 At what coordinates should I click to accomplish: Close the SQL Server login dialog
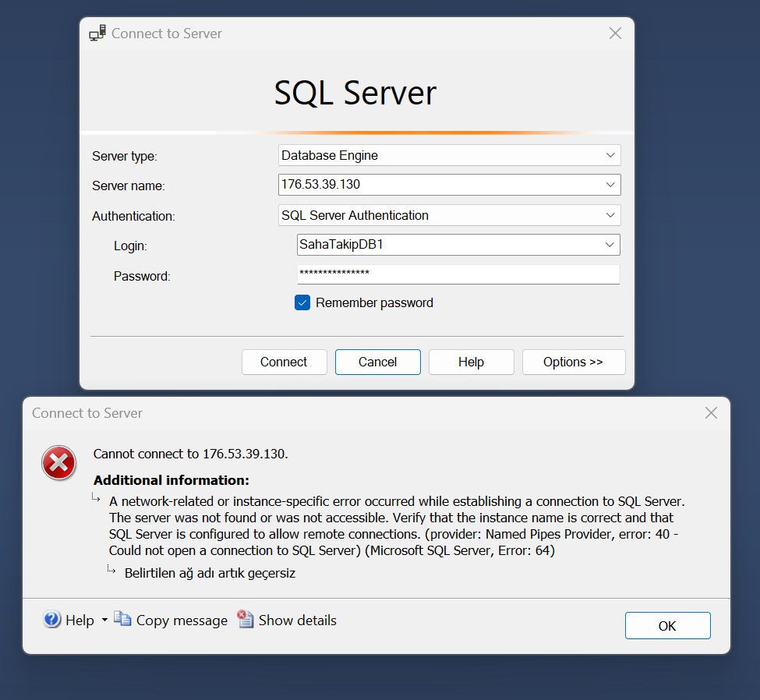(x=615, y=34)
